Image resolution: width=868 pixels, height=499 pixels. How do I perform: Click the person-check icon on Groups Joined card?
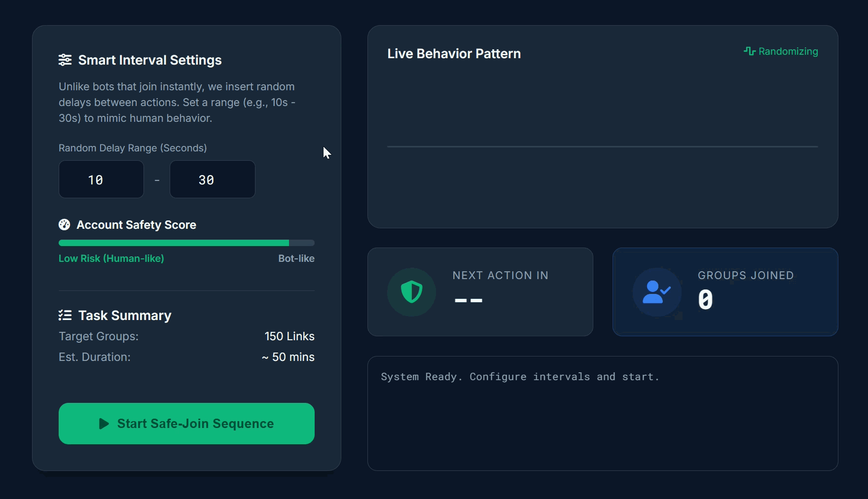pyautogui.click(x=656, y=292)
